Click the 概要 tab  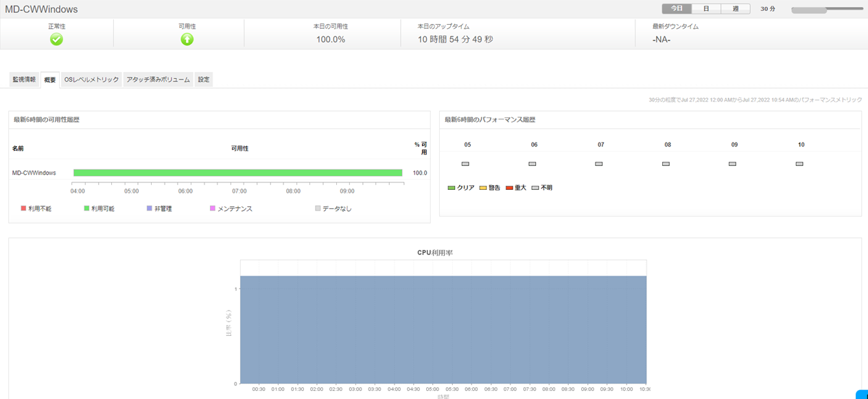pos(50,80)
